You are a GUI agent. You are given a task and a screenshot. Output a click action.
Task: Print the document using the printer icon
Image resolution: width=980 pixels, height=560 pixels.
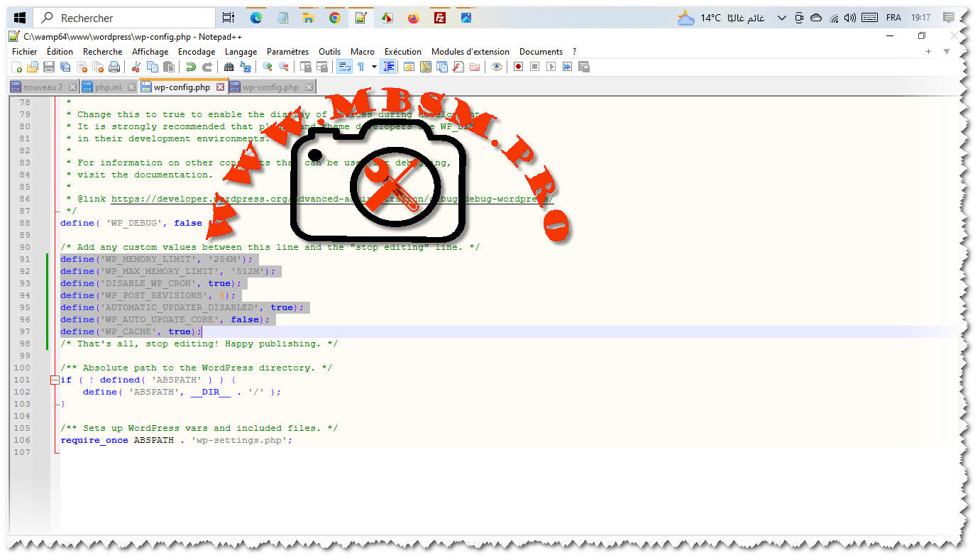coord(114,67)
